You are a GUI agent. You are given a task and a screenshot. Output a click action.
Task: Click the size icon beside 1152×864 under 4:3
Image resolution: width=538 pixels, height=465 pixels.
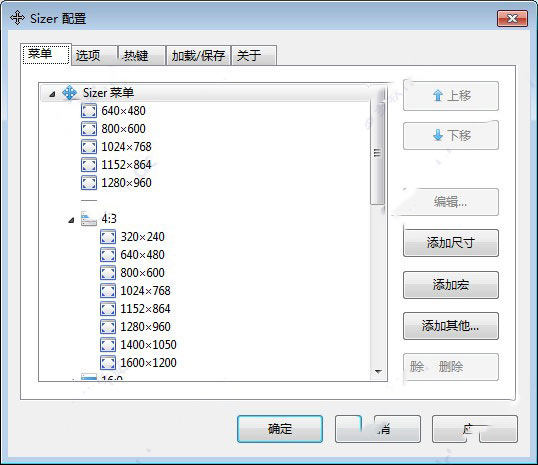pyautogui.click(x=108, y=309)
